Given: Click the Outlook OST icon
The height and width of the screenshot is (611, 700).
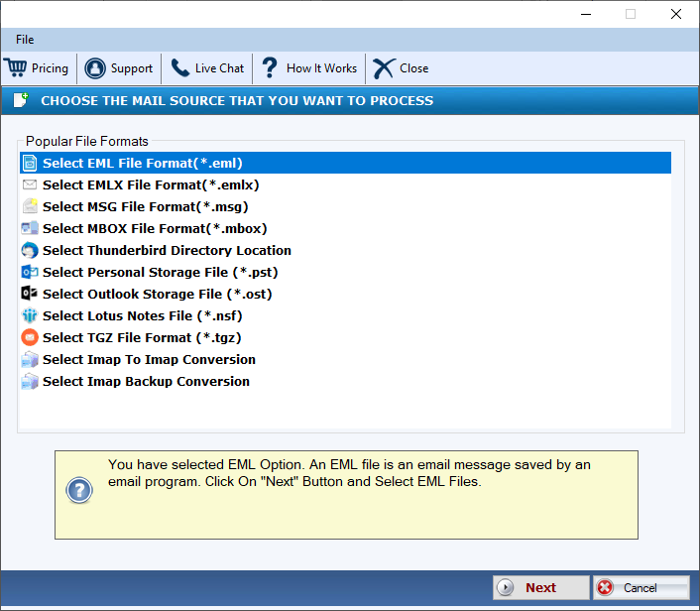Looking at the screenshot, I should tap(30, 294).
